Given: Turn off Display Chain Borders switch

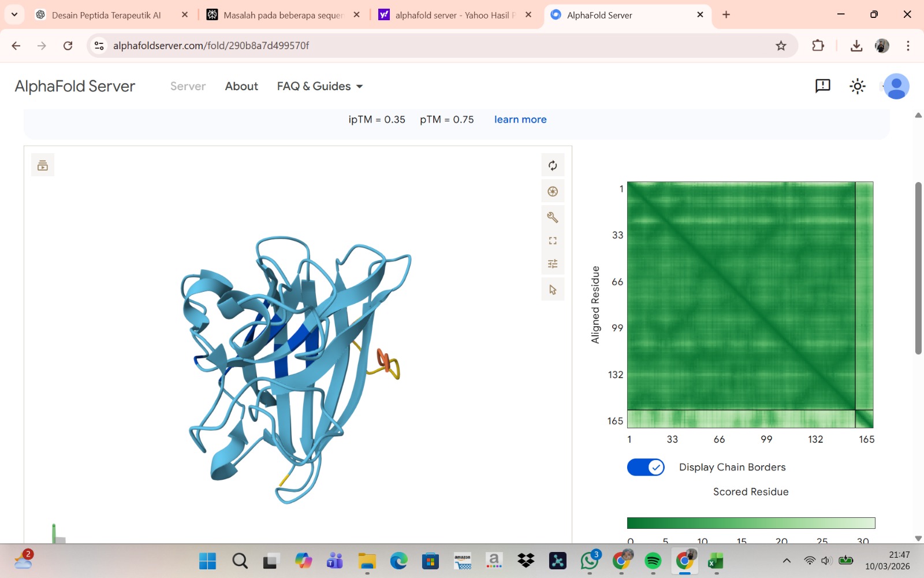Looking at the screenshot, I should [x=646, y=467].
